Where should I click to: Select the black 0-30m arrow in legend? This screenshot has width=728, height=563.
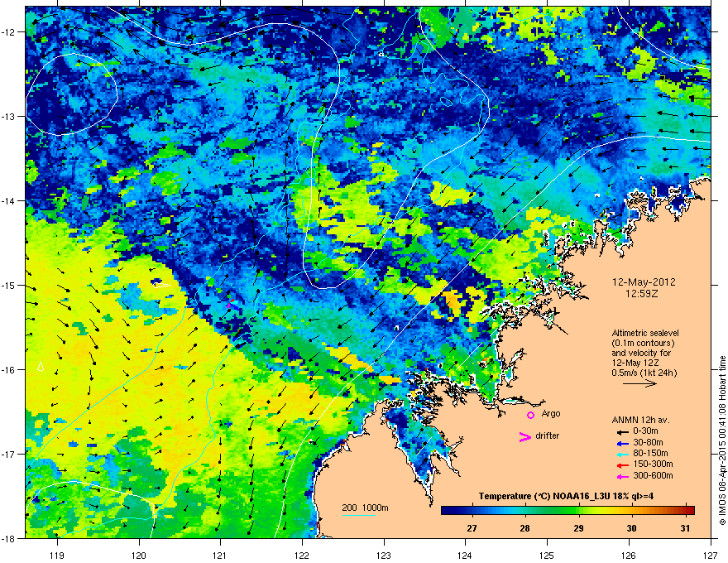622,431
